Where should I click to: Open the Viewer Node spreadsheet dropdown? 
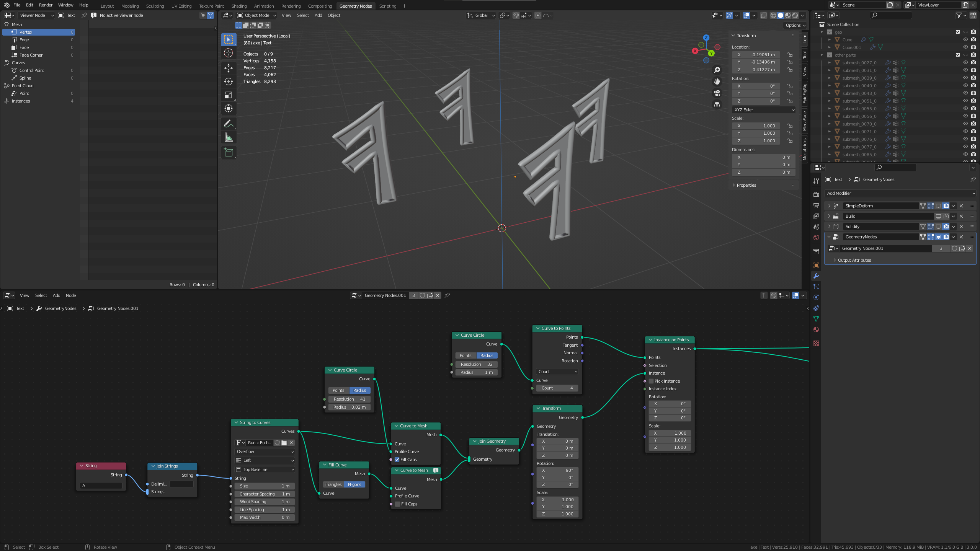click(37, 15)
